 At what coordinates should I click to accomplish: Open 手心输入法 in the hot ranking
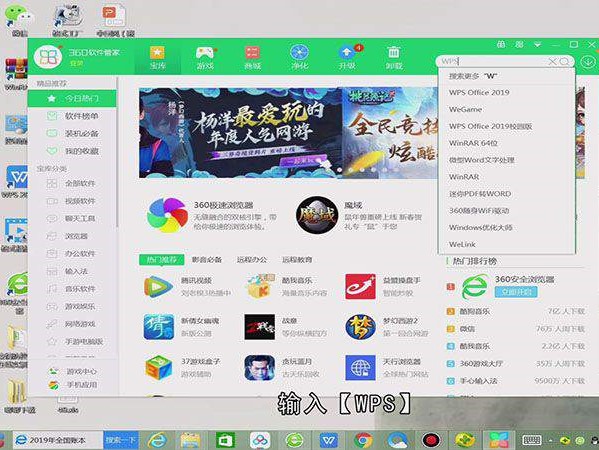pos(478,381)
